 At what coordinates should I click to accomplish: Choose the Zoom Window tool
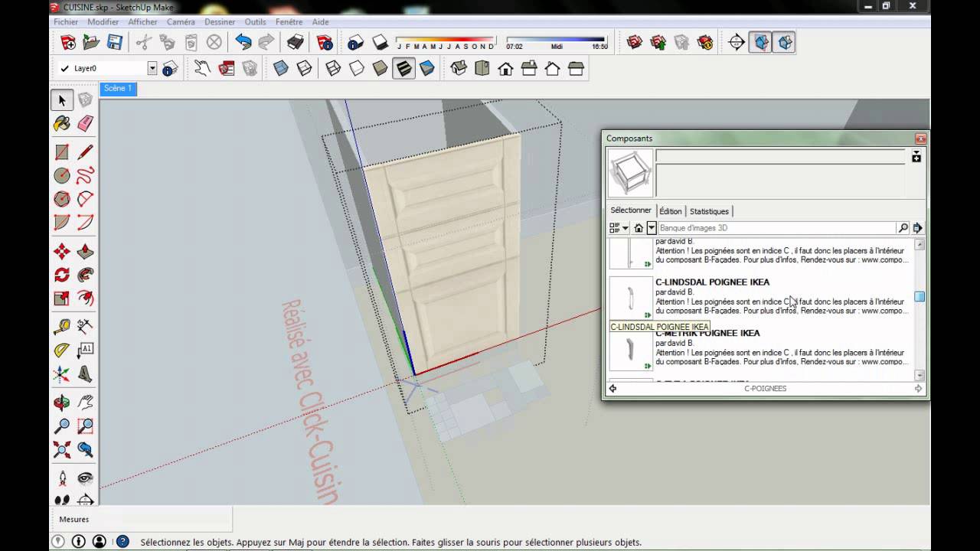85,426
